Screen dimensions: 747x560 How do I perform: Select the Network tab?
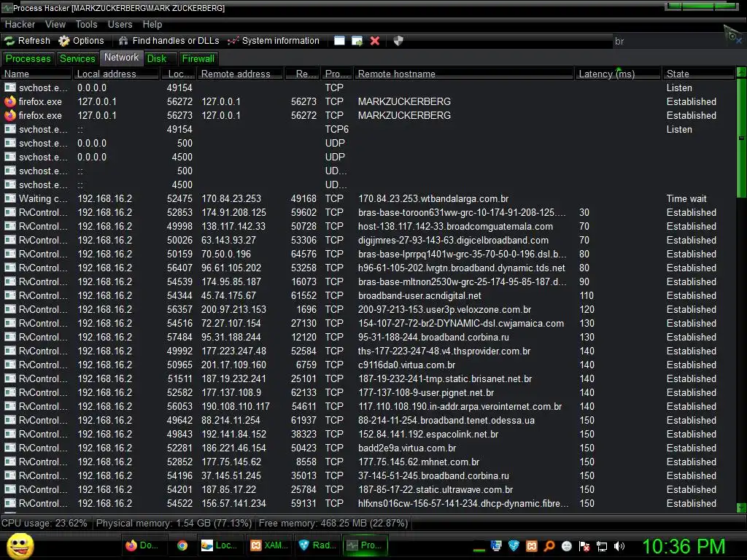coord(122,58)
